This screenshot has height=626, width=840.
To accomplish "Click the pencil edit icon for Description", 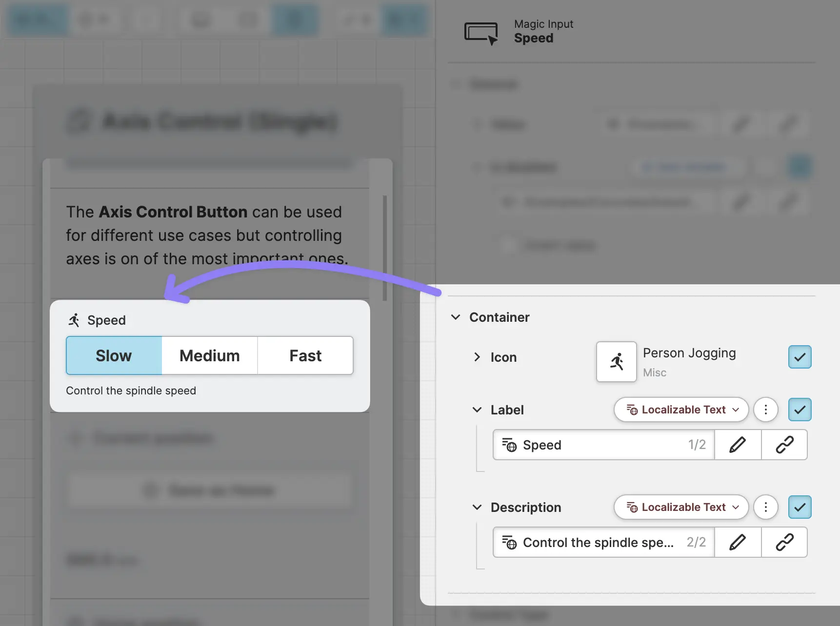I will 738,542.
